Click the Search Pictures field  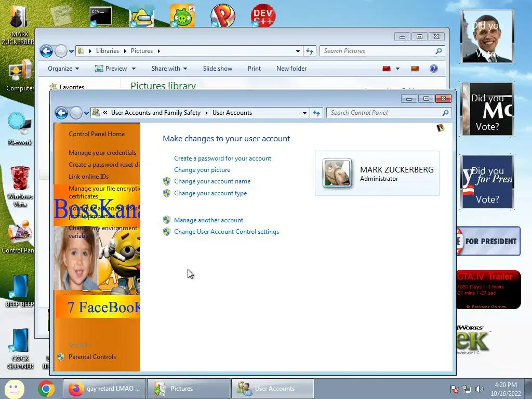coord(382,51)
